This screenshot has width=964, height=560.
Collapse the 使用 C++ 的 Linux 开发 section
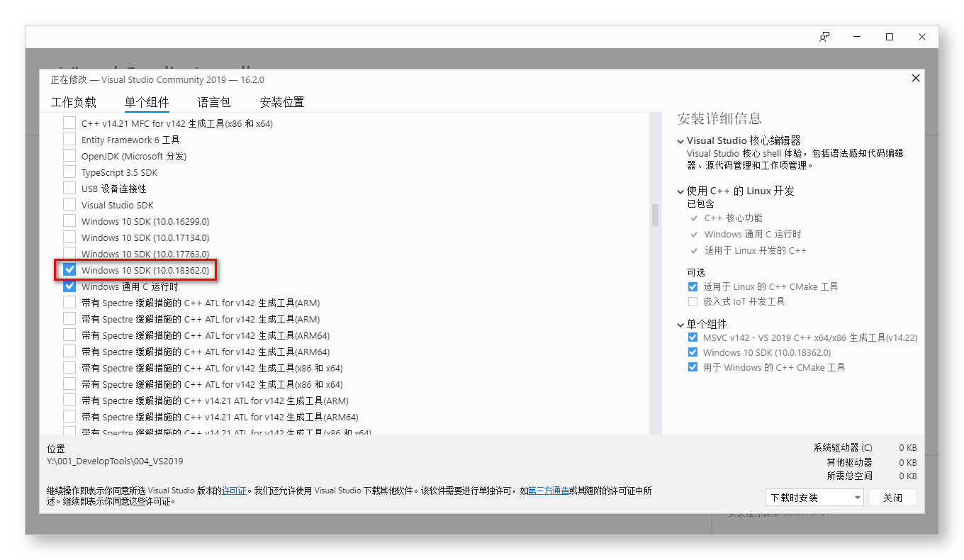680,190
